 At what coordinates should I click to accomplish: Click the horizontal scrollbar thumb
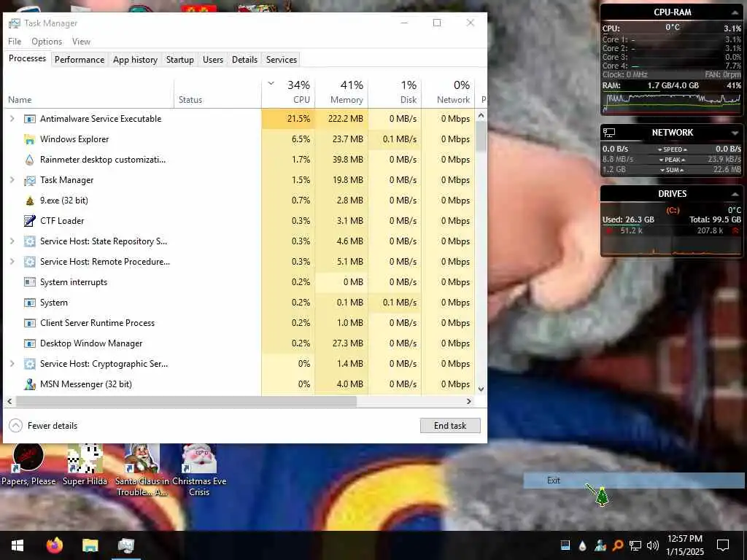186,402
